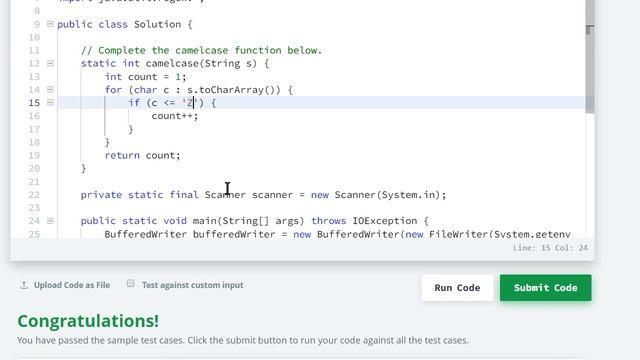Submit the solution with Submit Code
Viewport: 640px width, 360px height.
545,288
